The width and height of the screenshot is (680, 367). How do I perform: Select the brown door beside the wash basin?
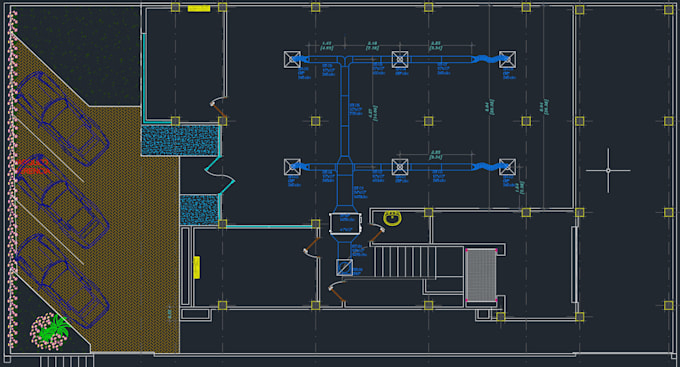tap(377, 233)
